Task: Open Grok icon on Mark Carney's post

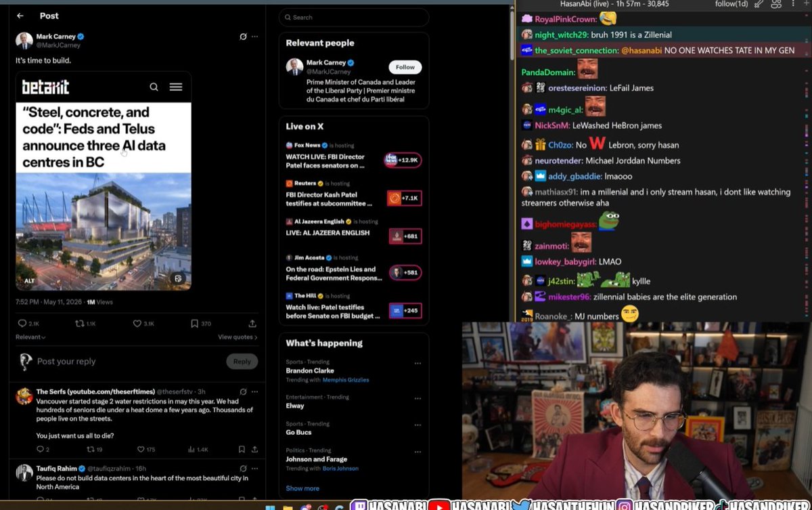Action: point(243,37)
